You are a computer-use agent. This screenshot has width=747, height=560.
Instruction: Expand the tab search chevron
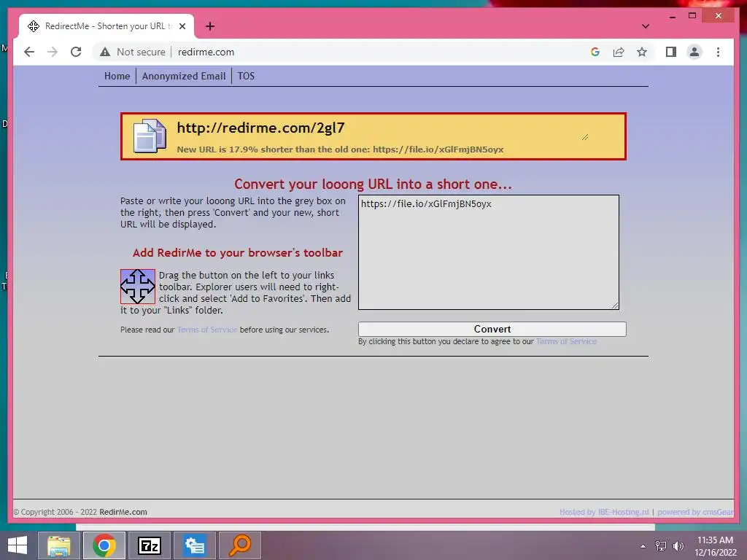[645, 26]
